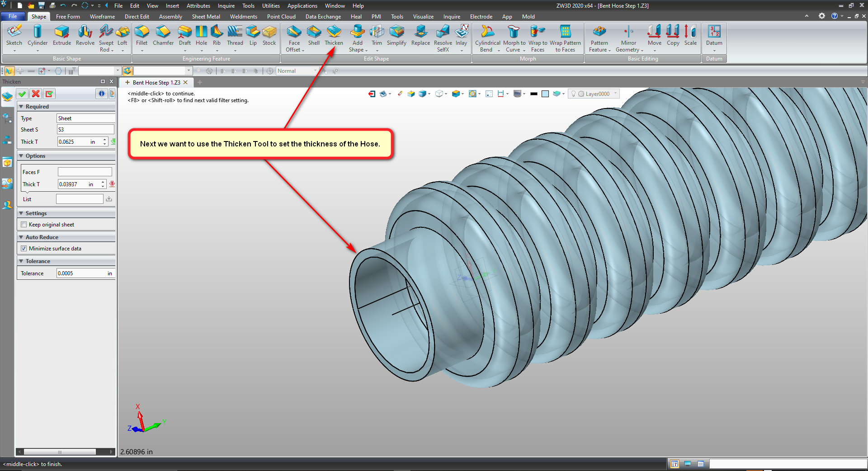Switch to the Sheet Metal ribbon tab
Image resolution: width=868 pixels, height=471 pixels.
click(x=206, y=17)
